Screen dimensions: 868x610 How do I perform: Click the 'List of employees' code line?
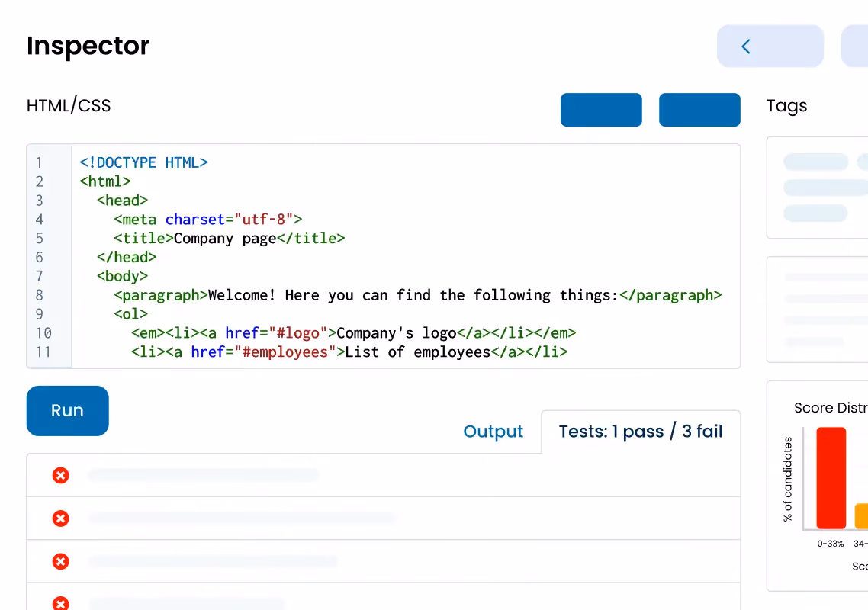[349, 352]
